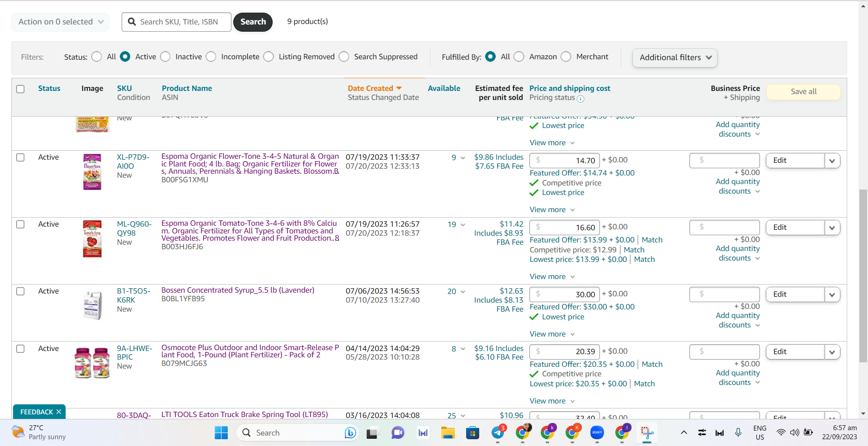Close the FEEDBACK tab
Image resolution: width=868 pixels, height=446 pixels.
click(x=59, y=412)
